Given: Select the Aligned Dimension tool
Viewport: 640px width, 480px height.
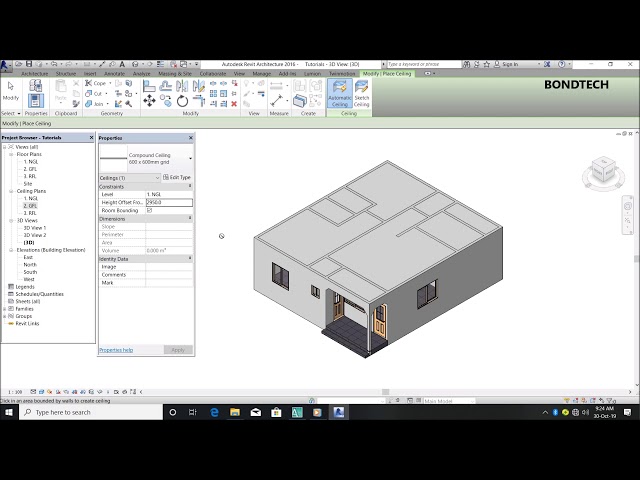Looking at the screenshot, I should (x=276, y=100).
